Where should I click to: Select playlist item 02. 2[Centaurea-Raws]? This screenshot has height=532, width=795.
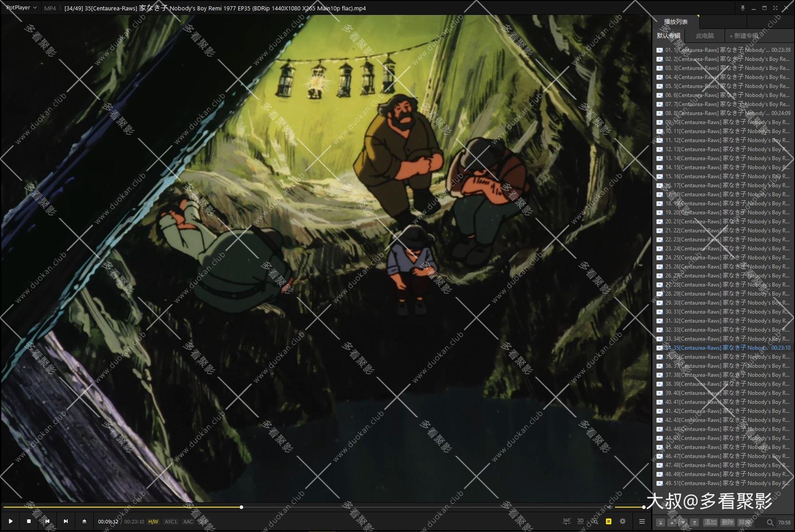tap(723, 59)
